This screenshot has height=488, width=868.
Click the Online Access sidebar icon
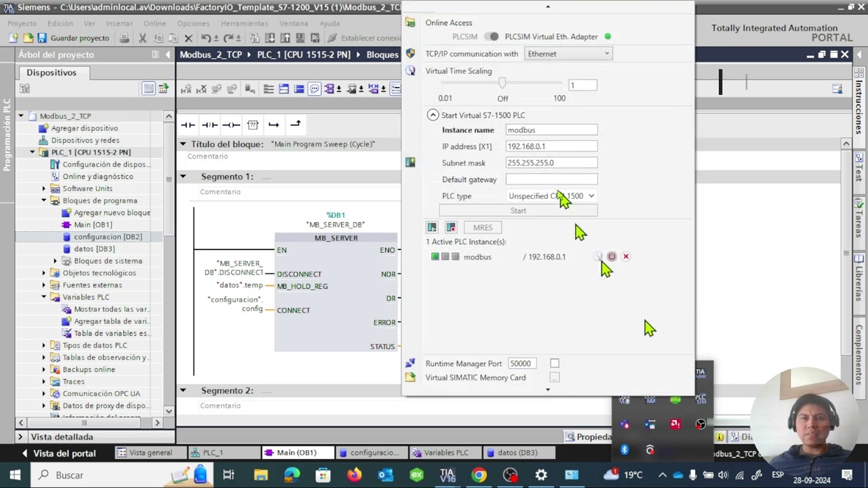(x=410, y=22)
